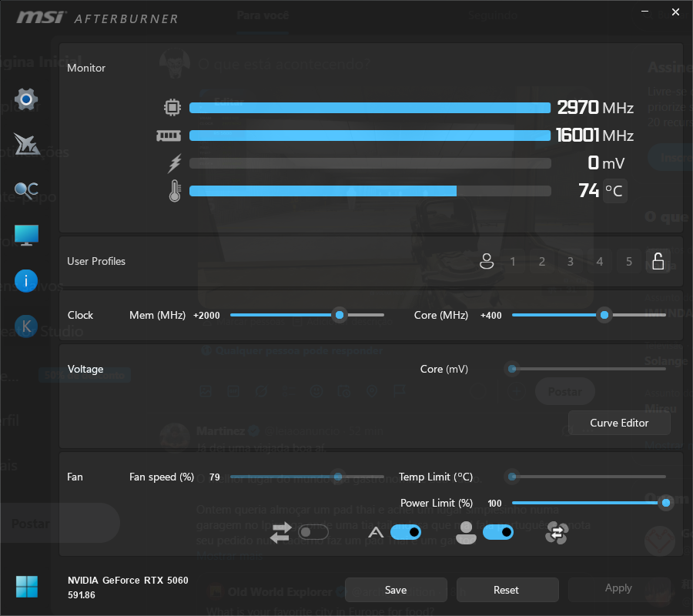Open the hardware monitor screen icon

26,235
